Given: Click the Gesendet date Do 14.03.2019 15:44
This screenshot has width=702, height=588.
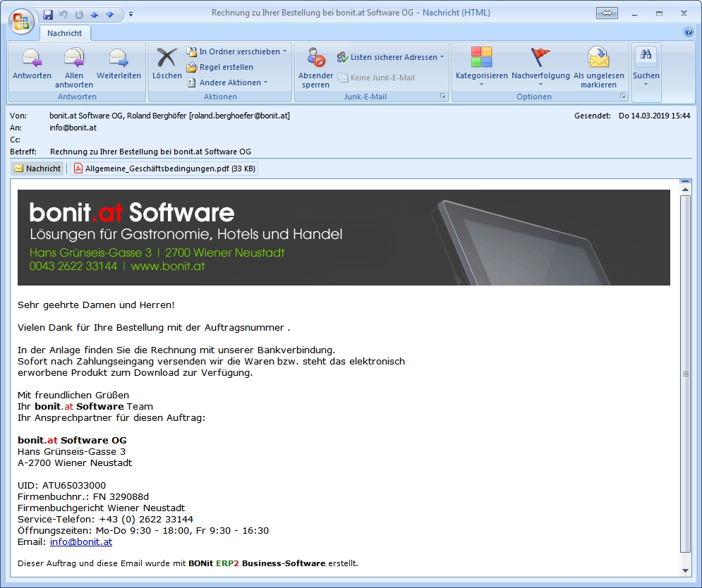Looking at the screenshot, I should pos(655,116).
